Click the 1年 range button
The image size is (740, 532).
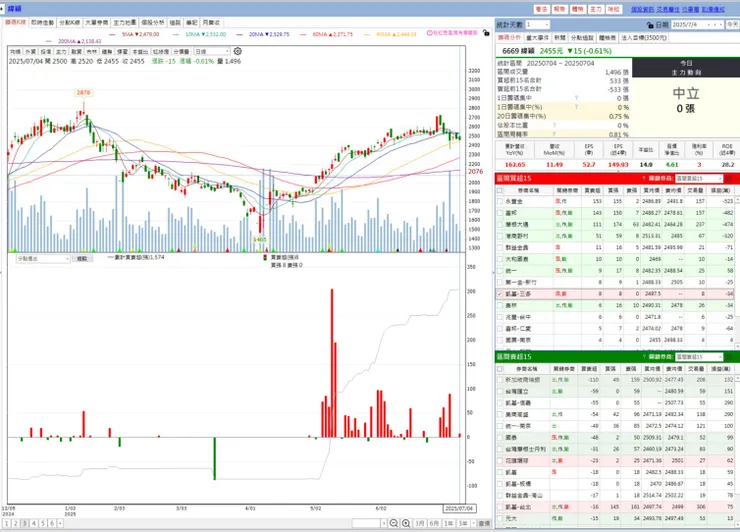click(x=448, y=523)
